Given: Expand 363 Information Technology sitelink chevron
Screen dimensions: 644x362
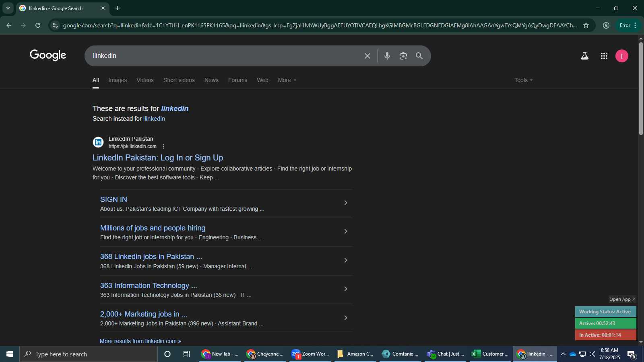Looking at the screenshot, I should (x=345, y=289).
